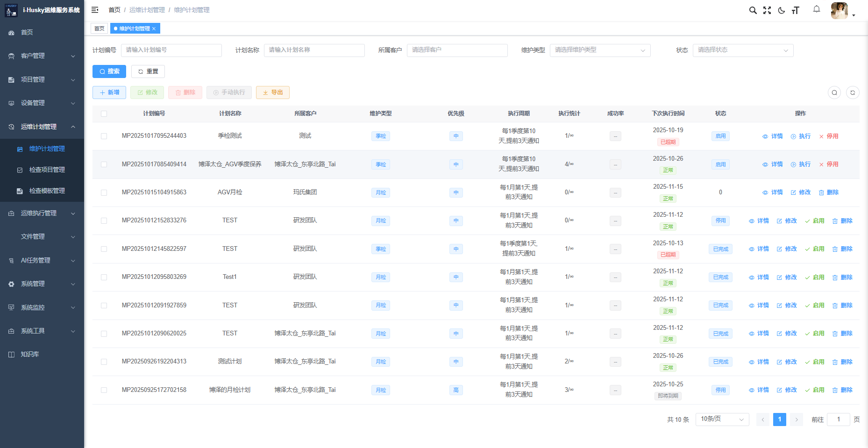868x448 pixels.
Task: Click the blue 搜索 button
Action: (109, 71)
